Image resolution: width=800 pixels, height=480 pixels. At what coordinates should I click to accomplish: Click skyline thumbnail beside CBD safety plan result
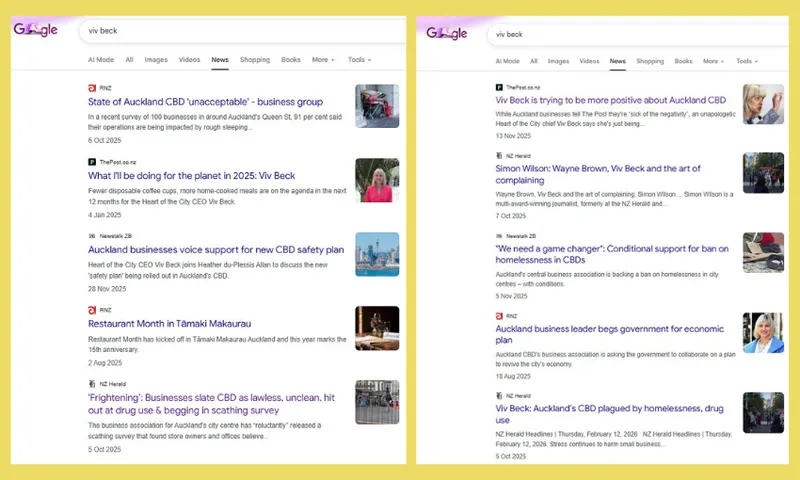click(377, 254)
